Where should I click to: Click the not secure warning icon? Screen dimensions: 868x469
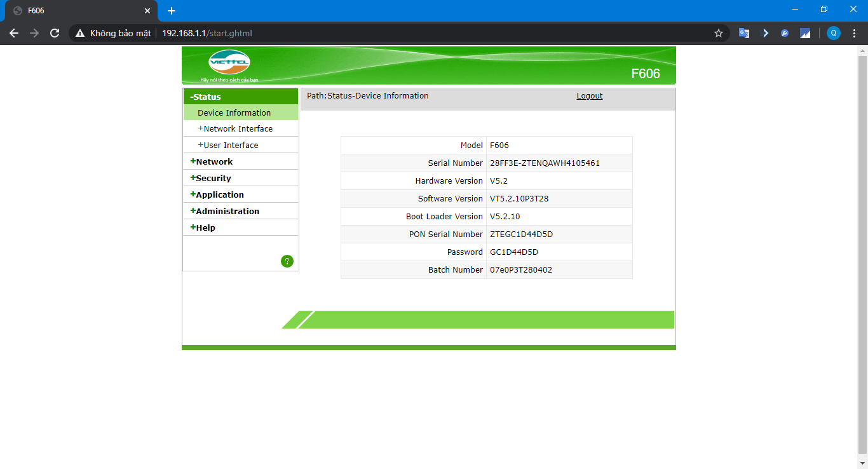80,33
